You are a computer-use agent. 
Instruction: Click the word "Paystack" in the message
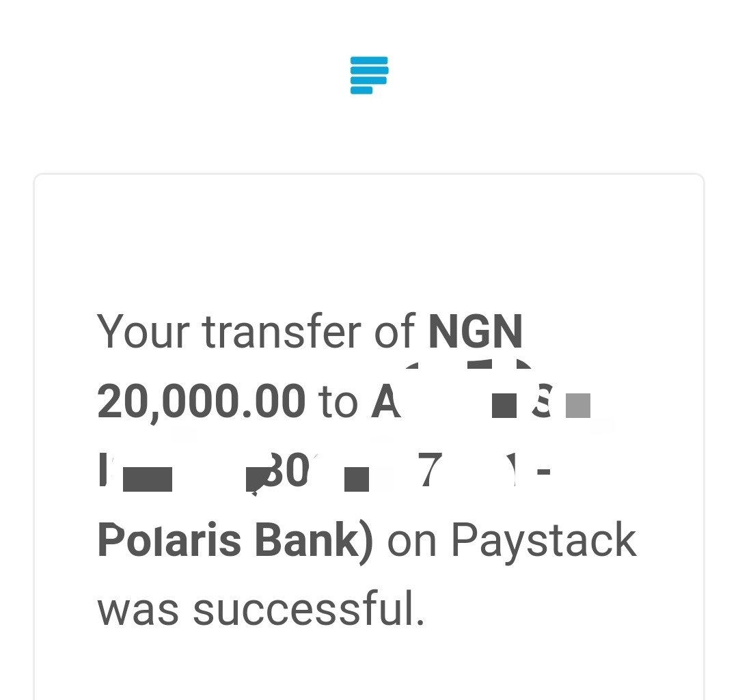(x=544, y=542)
